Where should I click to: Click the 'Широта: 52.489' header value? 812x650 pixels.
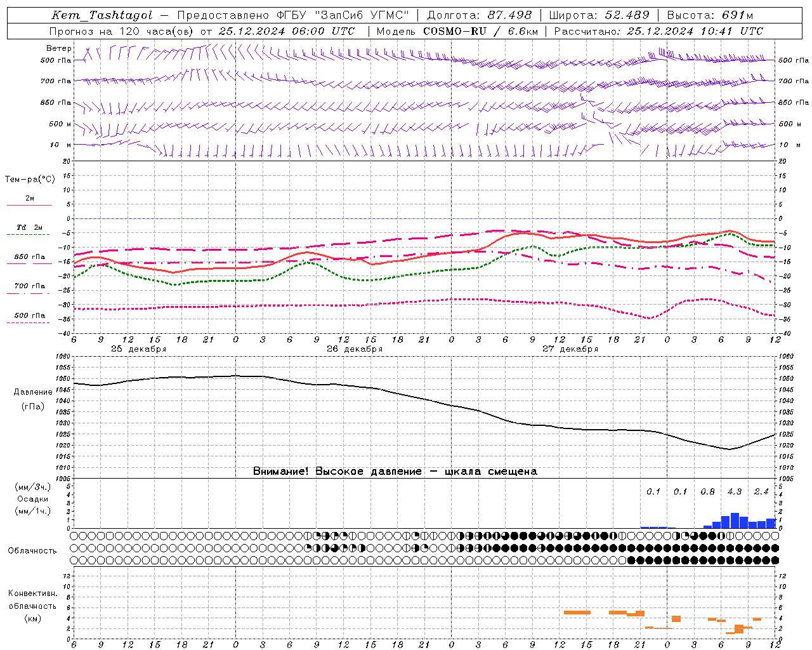coord(599,15)
